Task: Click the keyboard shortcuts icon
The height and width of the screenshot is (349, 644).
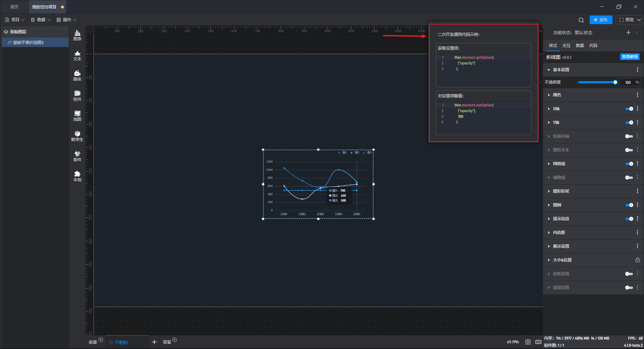Action: pyautogui.click(x=538, y=342)
